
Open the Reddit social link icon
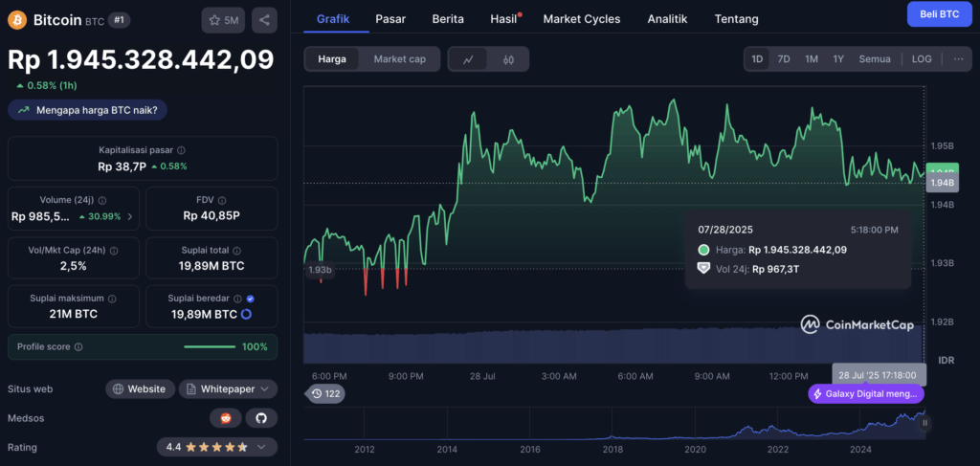(x=226, y=418)
